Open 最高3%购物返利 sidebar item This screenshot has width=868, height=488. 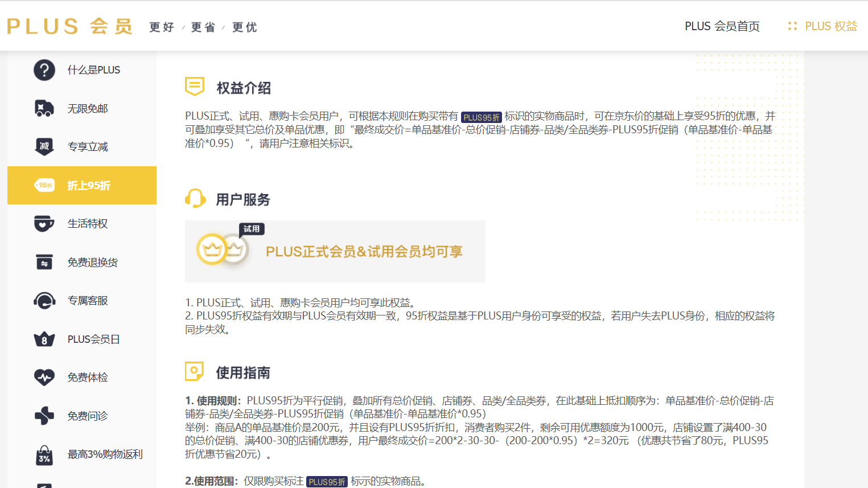82,454
